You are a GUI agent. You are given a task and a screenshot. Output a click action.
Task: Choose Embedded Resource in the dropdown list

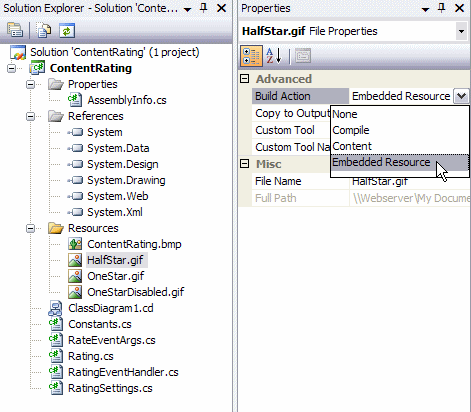click(x=400, y=162)
